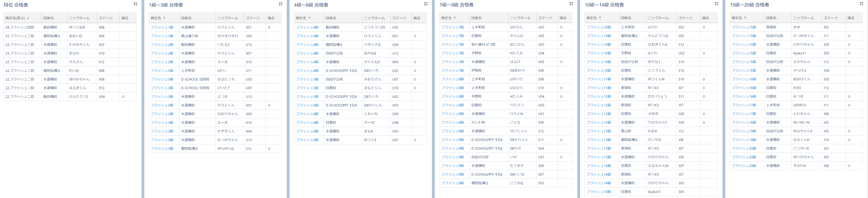Sort 7級～9級 table by ステージ column
868x198 pixels.
pos(545,18)
